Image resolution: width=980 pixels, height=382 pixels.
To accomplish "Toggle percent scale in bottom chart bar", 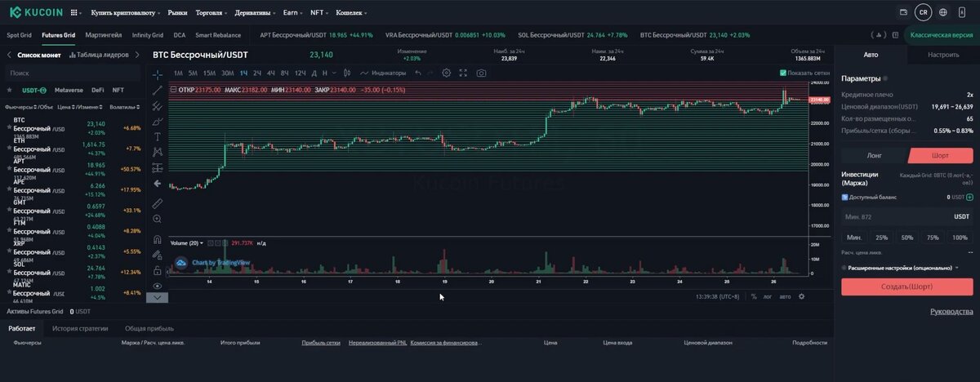I will point(754,296).
